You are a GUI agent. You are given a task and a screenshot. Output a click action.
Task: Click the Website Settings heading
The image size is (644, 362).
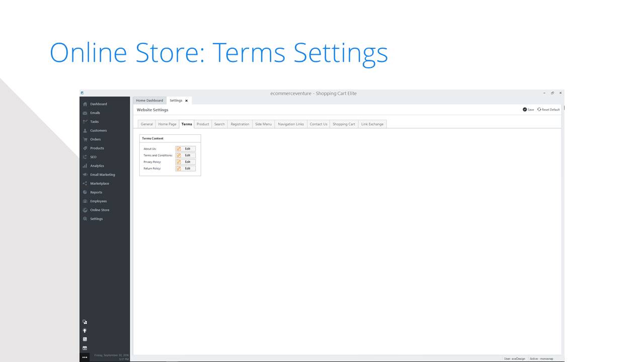click(152, 110)
